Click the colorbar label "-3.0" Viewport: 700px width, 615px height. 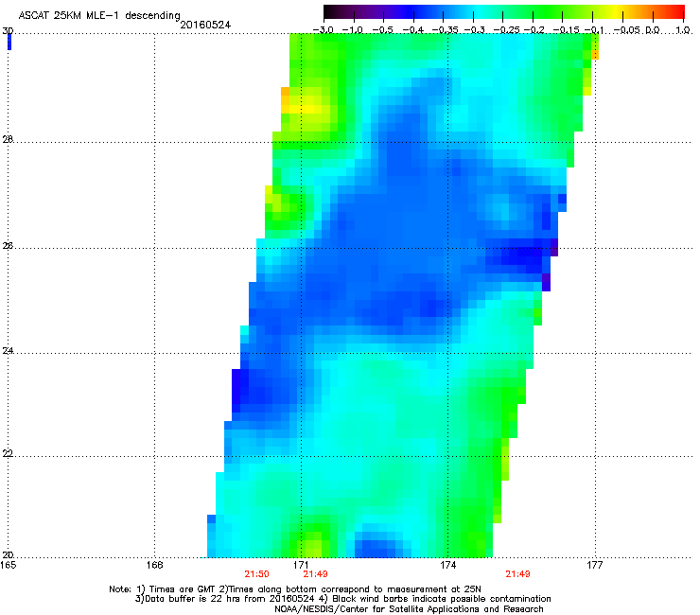coord(323,30)
